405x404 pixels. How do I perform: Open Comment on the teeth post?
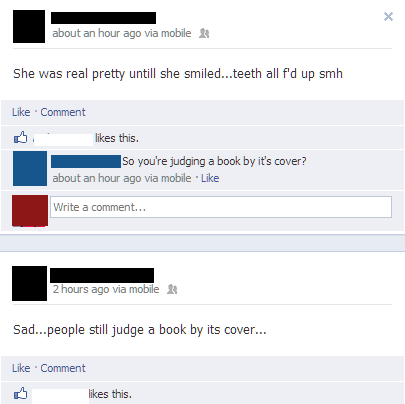(63, 112)
